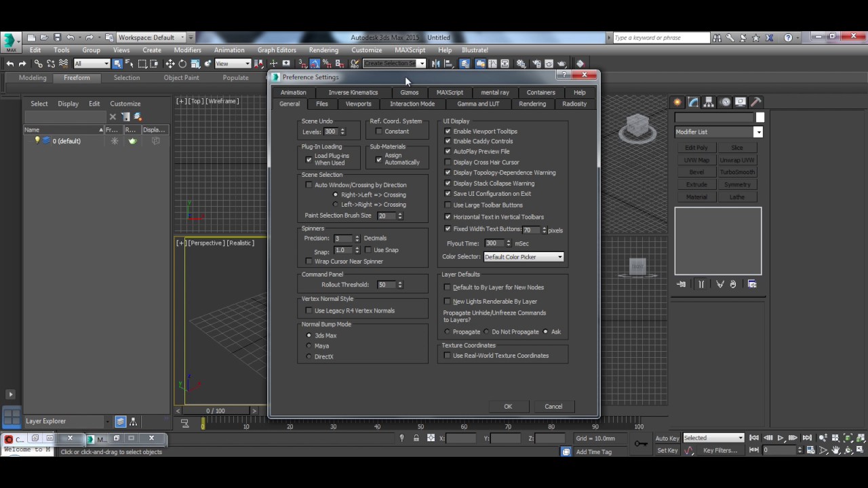Switch to the Viewports preferences tab

[358, 104]
